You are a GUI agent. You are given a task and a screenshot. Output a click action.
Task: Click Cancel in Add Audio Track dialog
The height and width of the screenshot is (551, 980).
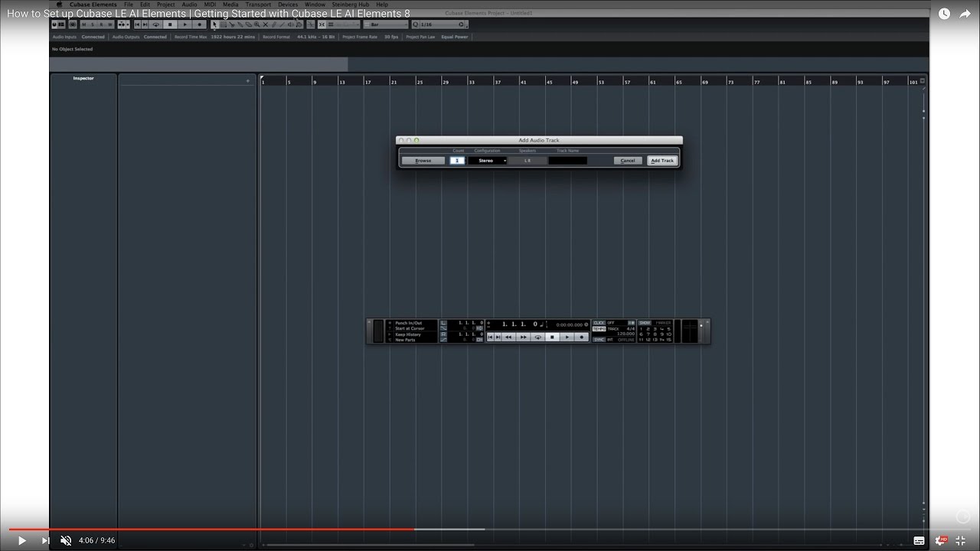pyautogui.click(x=628, y=161)
